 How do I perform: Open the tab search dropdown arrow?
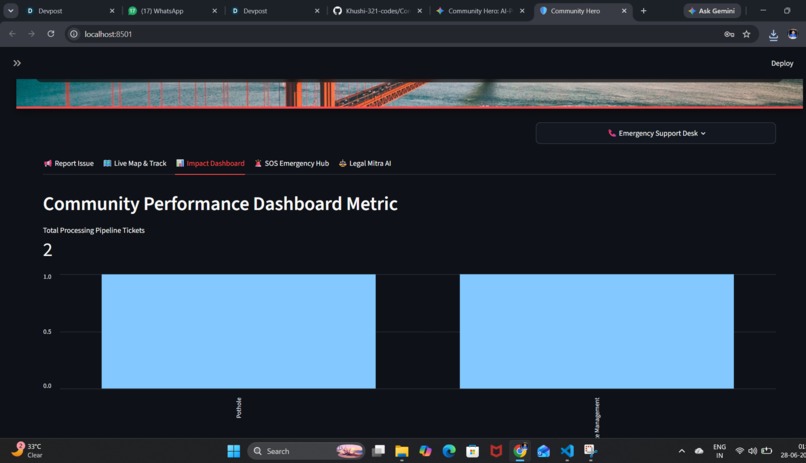pos(11,11)
